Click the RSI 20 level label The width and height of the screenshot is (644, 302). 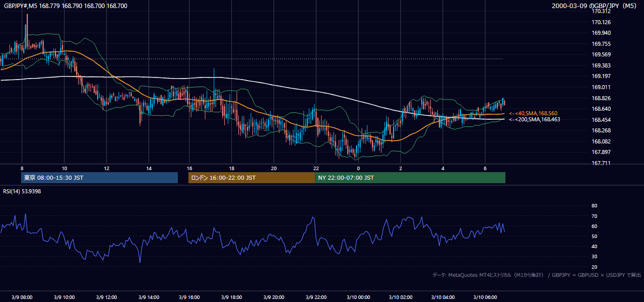point(594,267)
